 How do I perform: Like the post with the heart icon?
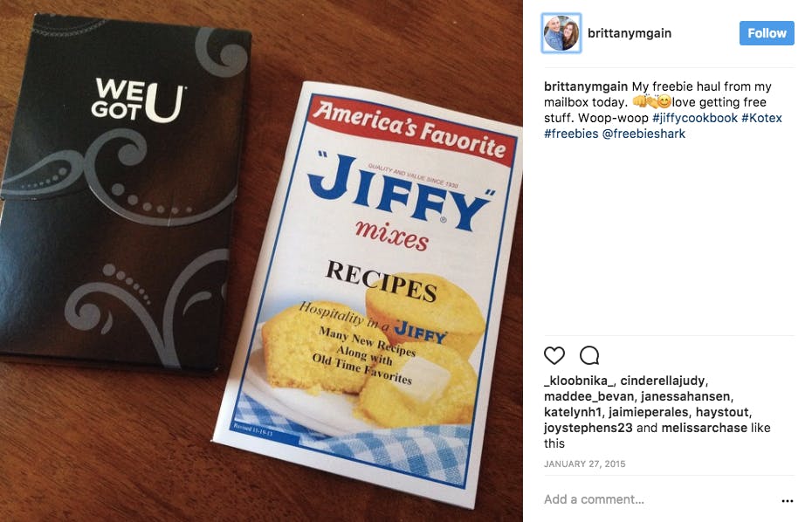[554, 355]
